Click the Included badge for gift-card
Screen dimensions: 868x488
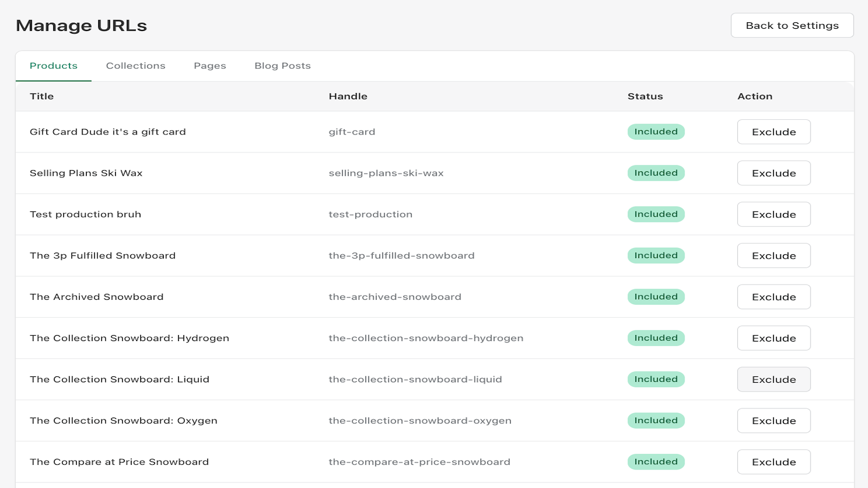(x=656, y=132)
